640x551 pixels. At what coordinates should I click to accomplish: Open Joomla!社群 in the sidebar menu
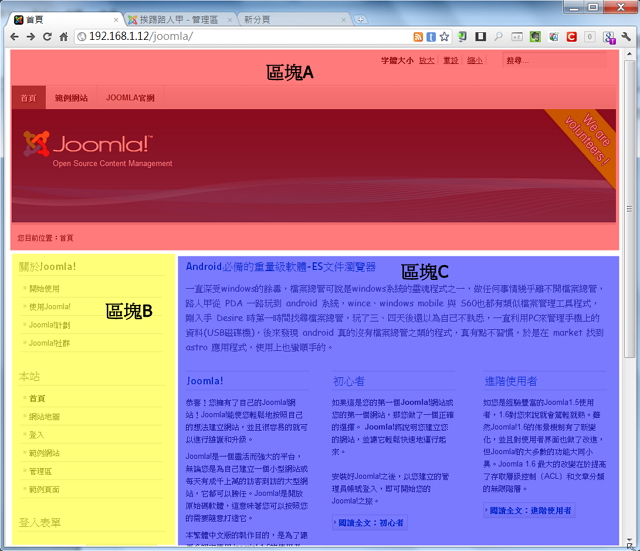pos(49,343)
